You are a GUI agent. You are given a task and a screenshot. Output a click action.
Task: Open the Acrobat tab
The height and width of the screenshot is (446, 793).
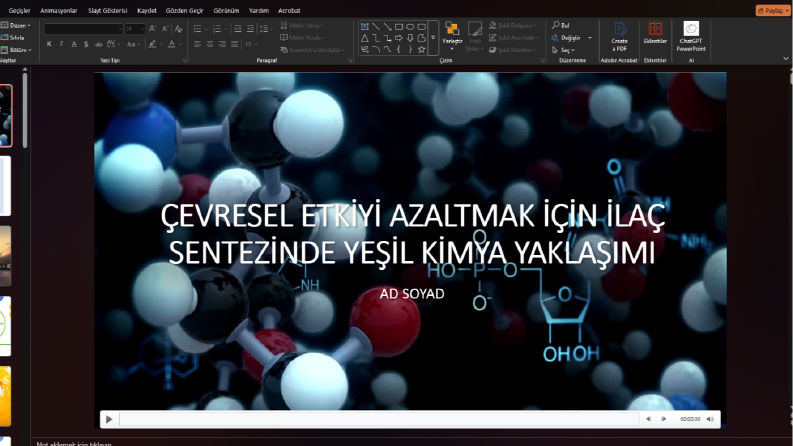pyautogui.click(x=289, y=10)
